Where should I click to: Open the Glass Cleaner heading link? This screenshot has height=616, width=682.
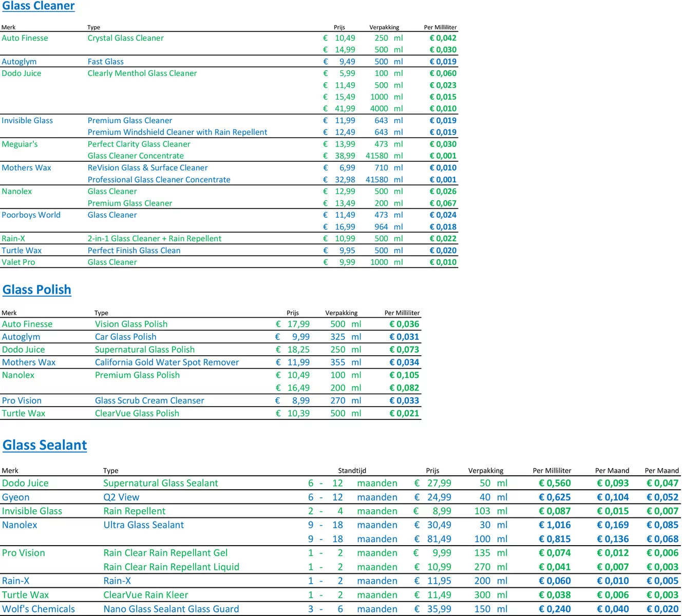39,6
